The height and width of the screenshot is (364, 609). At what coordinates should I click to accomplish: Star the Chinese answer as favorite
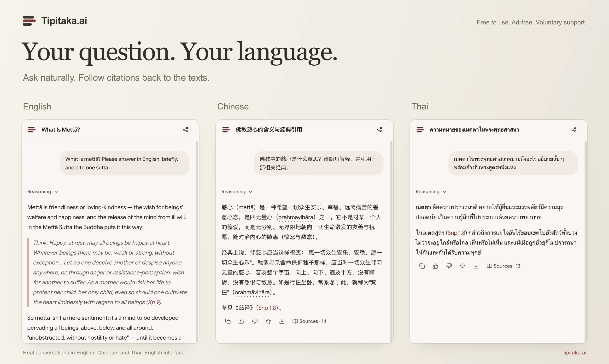coord(268,321)
